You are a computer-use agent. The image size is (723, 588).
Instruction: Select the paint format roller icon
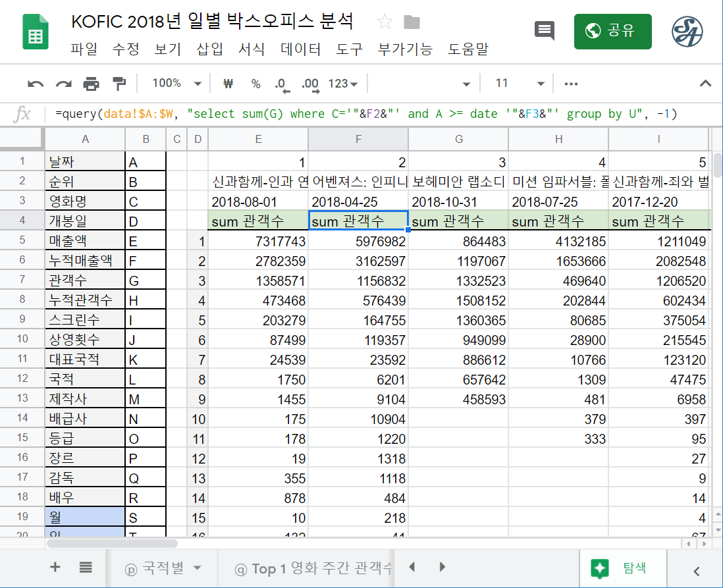[119, 84]
